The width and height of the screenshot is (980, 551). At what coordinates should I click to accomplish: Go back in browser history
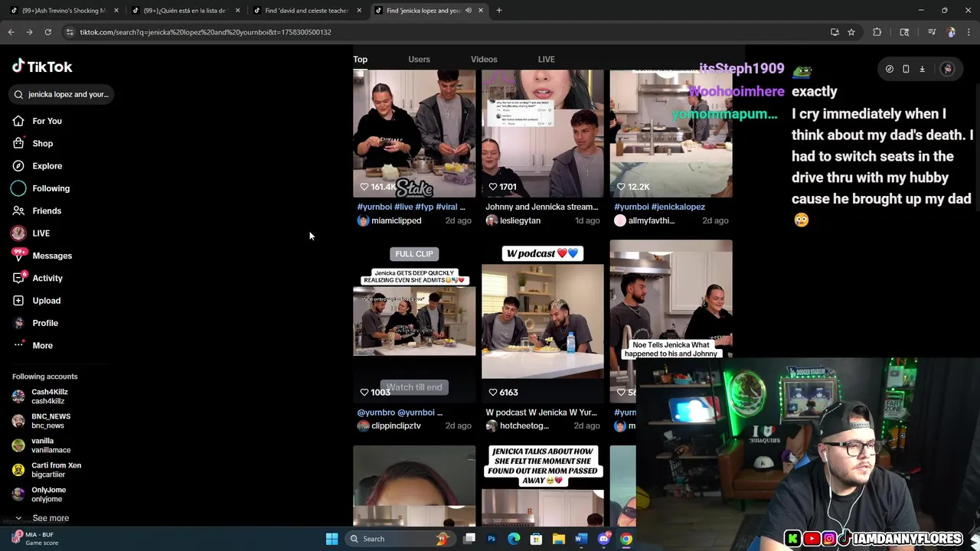tap(11, 32)
